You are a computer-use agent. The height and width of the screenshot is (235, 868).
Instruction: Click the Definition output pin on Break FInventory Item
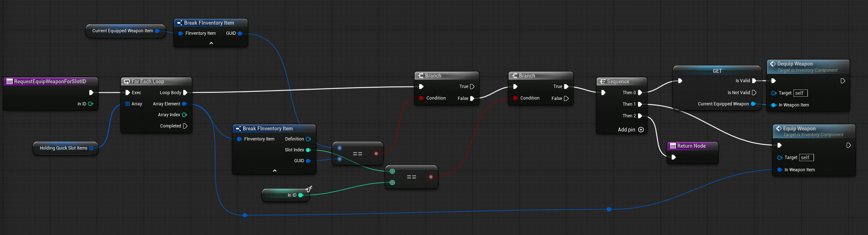pyautogui.click(x=308, y=139)
